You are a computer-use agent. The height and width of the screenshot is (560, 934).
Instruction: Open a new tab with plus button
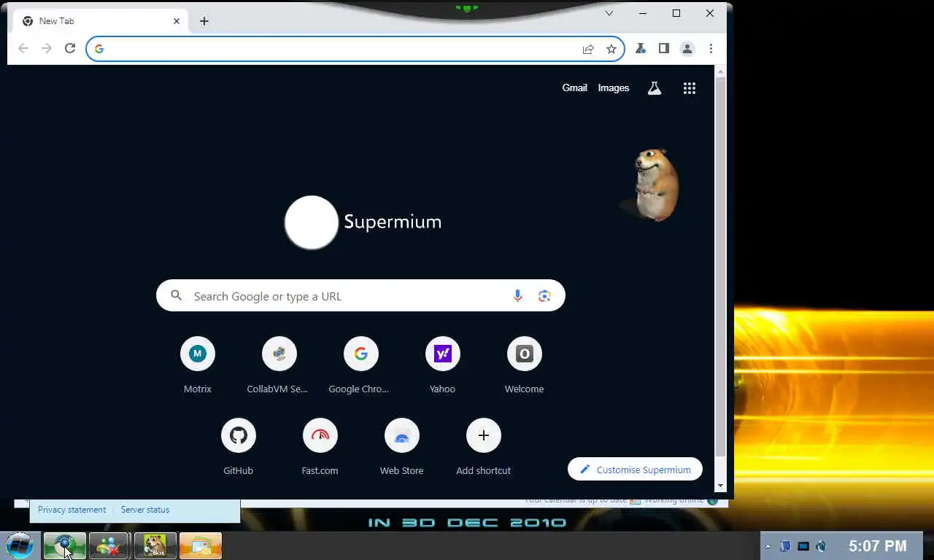[204, 21]
